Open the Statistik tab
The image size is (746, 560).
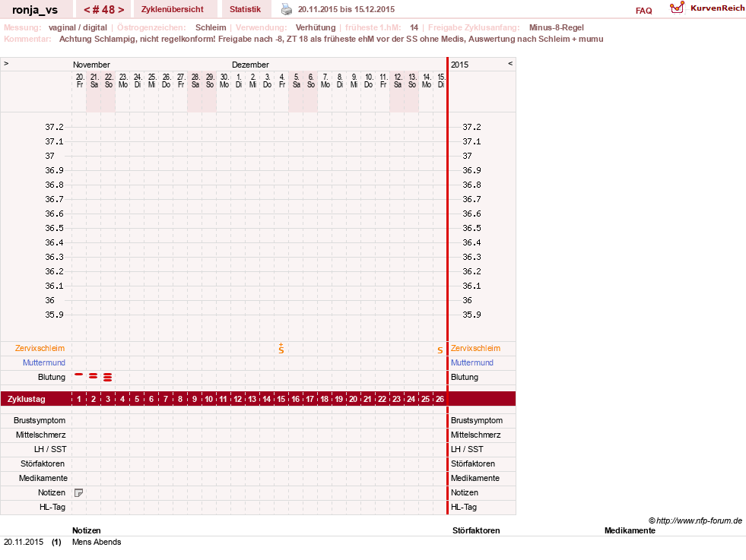[245, 9]
